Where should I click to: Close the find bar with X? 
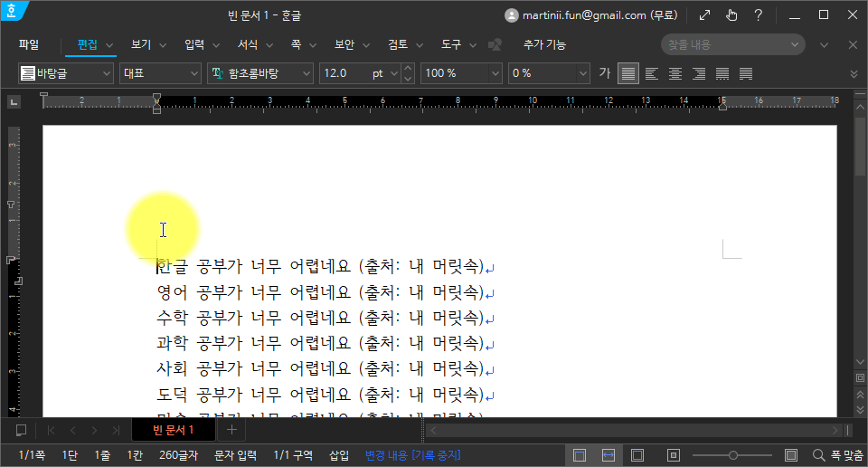[853, 45]
